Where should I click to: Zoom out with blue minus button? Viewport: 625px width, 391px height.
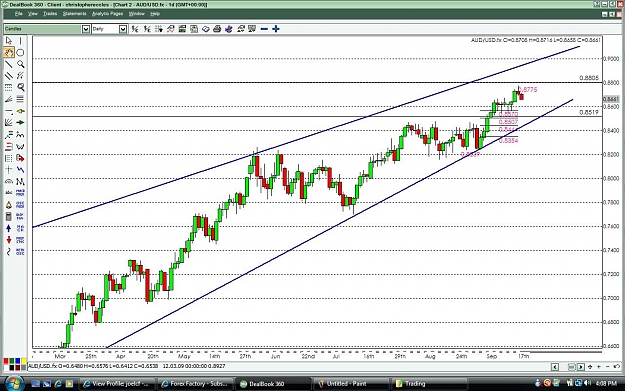click(264, 29)
